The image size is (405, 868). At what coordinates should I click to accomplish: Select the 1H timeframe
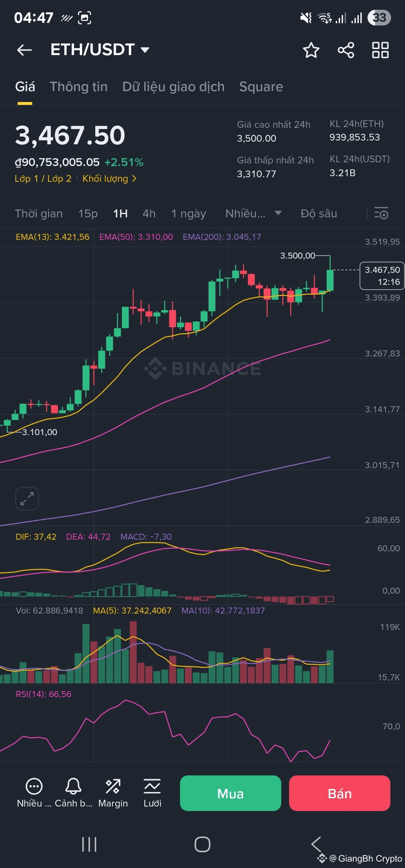[x=120, y=214]
